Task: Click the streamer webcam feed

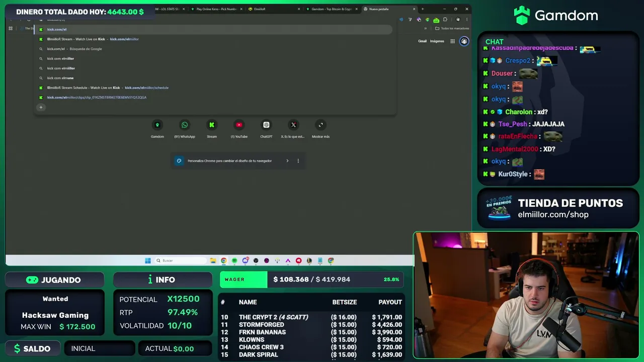Action: pyautogui.click(x=526, y=295)
